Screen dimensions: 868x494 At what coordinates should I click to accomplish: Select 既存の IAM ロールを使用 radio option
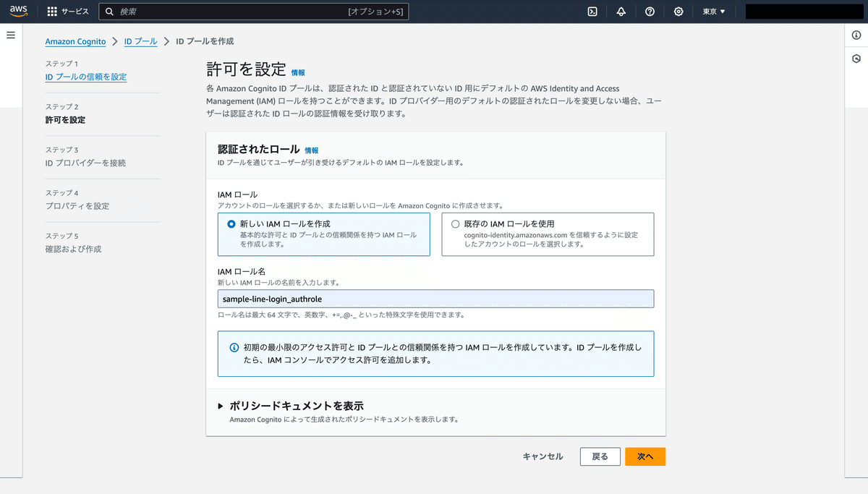coord(455,224)
